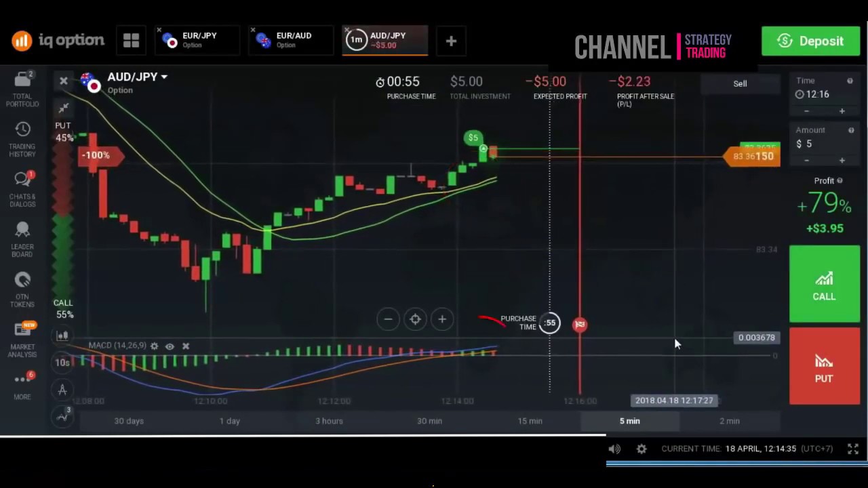Image resolution: width=868 pixels, height=488 pixels.
Task: Open Chats & Dialogs panel
Action: tap(22, 189)
